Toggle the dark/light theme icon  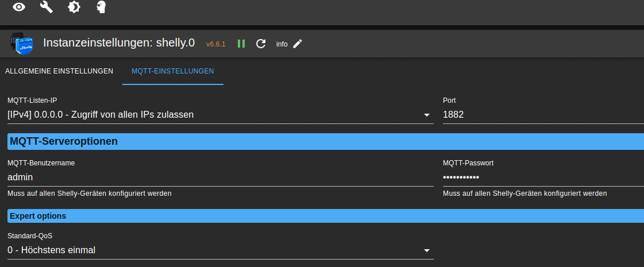coord(74,7)
